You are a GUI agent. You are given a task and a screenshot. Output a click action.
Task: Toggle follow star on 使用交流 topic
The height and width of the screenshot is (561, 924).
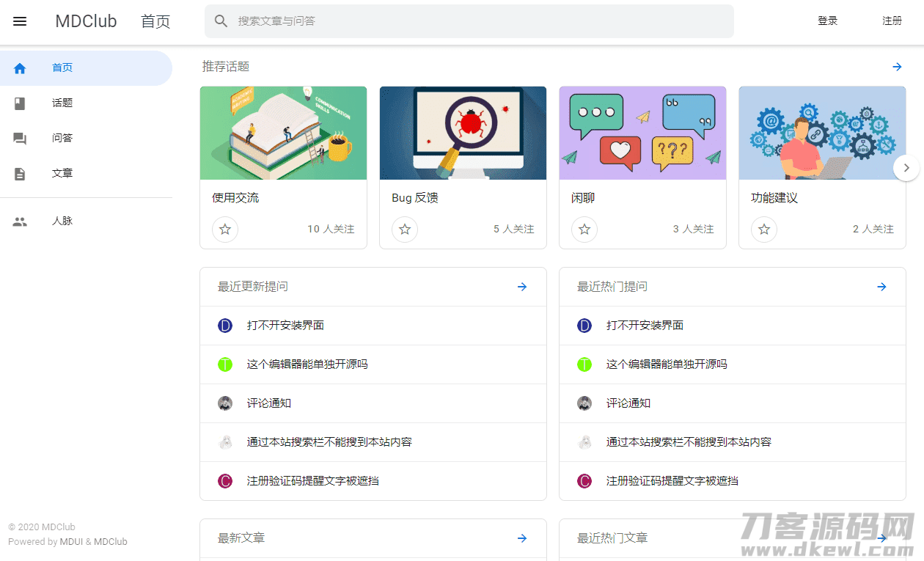tap(225, 230)
